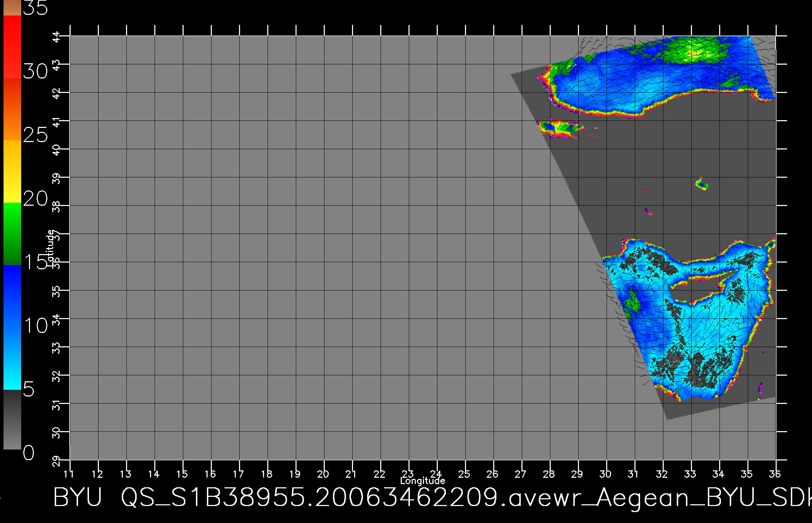Viewport: 812px width, 523px height.
Task: Click latitude tick label '43'
Action: point(57,65)
